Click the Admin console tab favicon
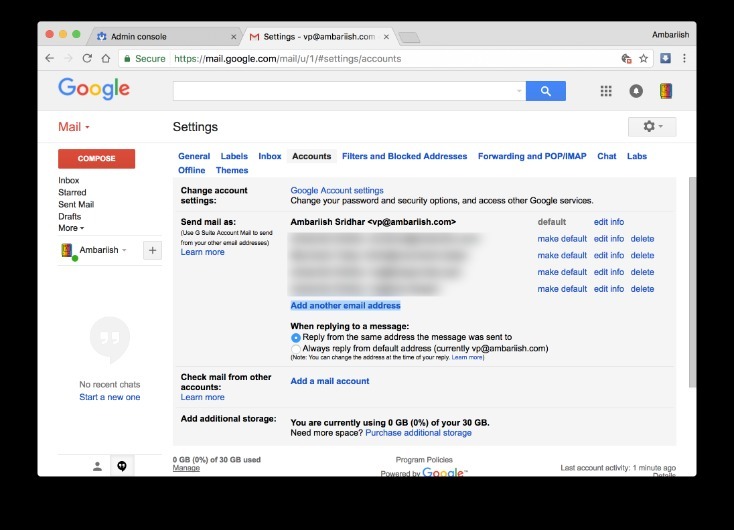Screen dimensions: 734x530 [x=102, y=36]
